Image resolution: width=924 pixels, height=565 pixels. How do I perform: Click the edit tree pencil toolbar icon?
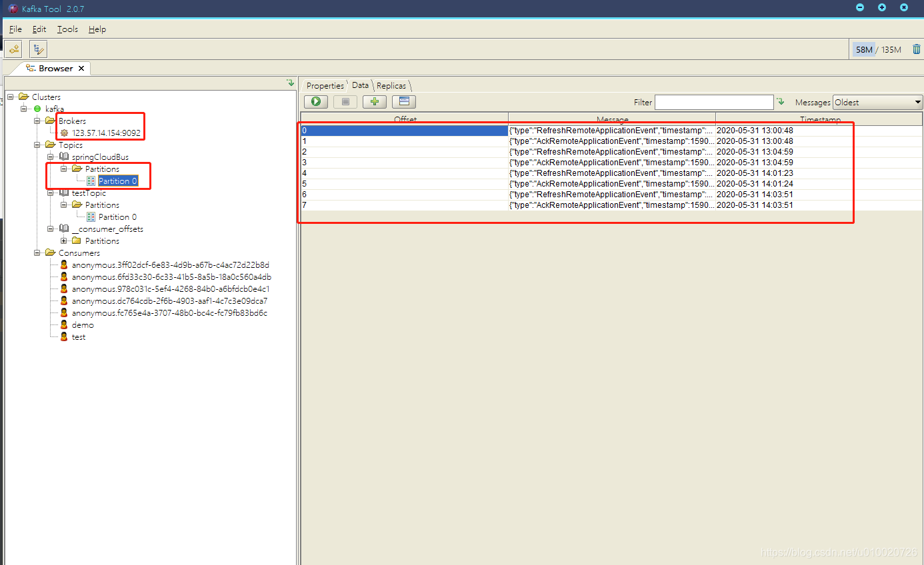(x=38, y=49)
